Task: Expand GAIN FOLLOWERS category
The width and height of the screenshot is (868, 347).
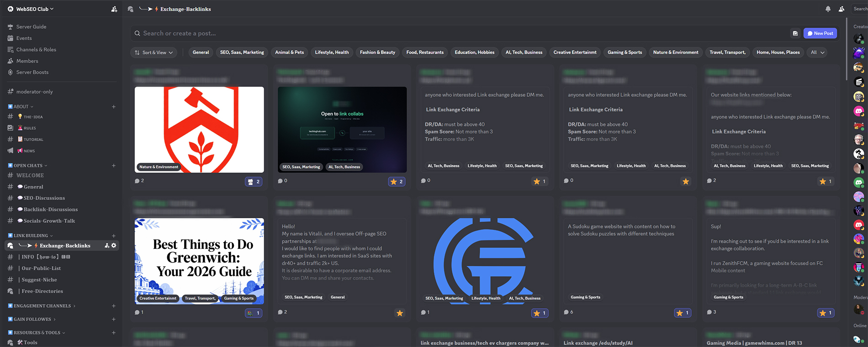Action: (x=32, y=319)
